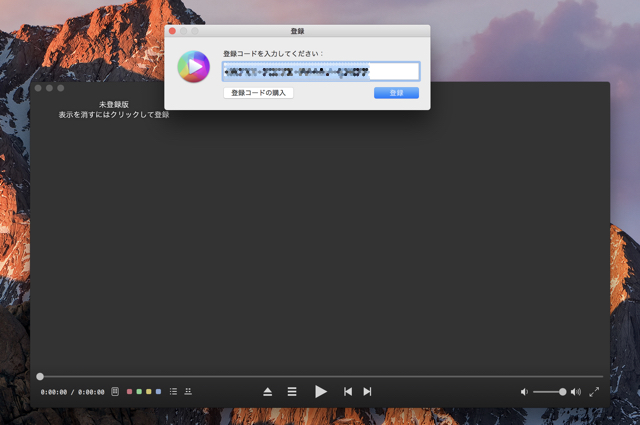The height and width of the screenshot is (425, 640).
Task: Toggle the grid view icon
Action: coord(188,392)
